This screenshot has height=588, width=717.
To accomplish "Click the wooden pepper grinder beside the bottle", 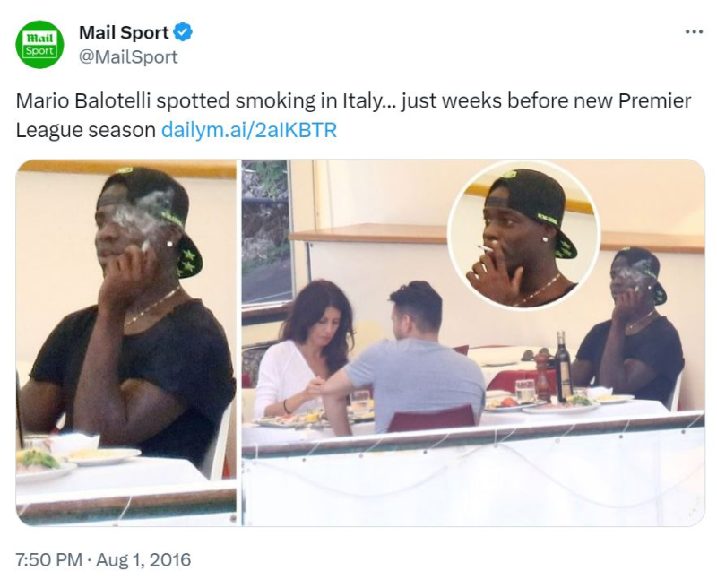I will point(543,376).
